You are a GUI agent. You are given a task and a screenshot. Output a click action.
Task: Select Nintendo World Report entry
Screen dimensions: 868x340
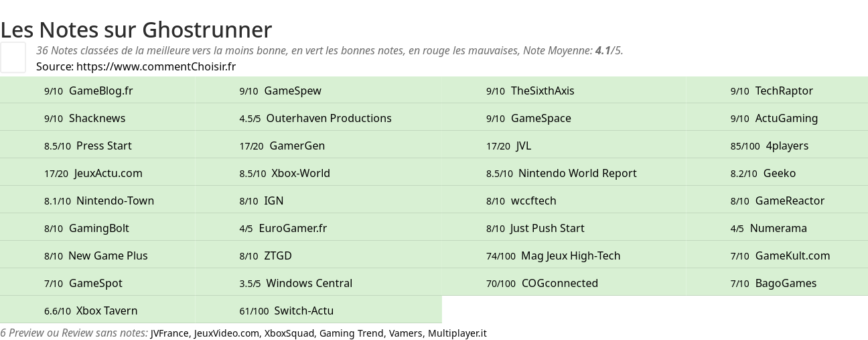pyautogui.click(x=561, y=173)
